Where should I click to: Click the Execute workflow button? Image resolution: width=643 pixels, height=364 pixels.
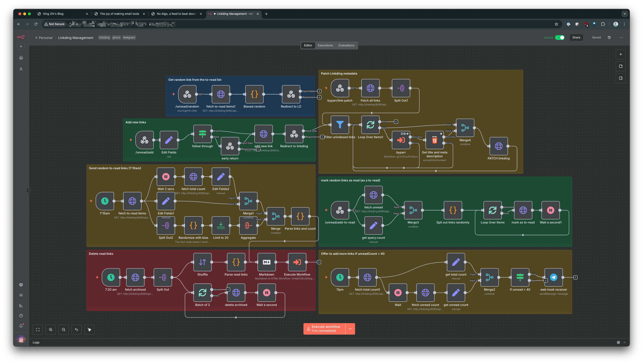[x=324, y=329]
